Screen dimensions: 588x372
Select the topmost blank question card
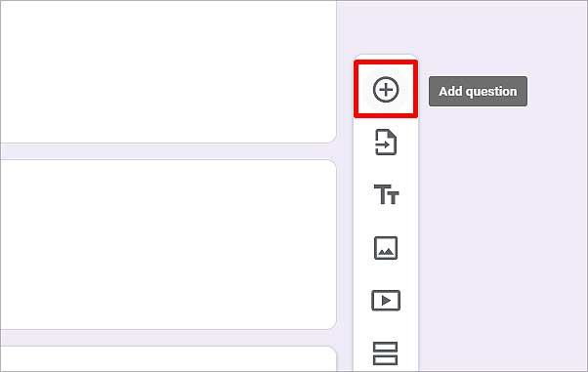[x=168, y=71]
